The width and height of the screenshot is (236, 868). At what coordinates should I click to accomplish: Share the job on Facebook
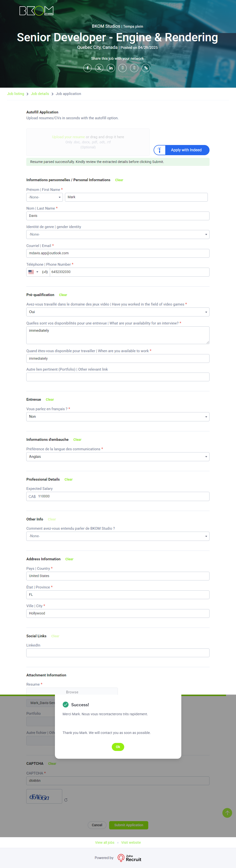point(87,68)
